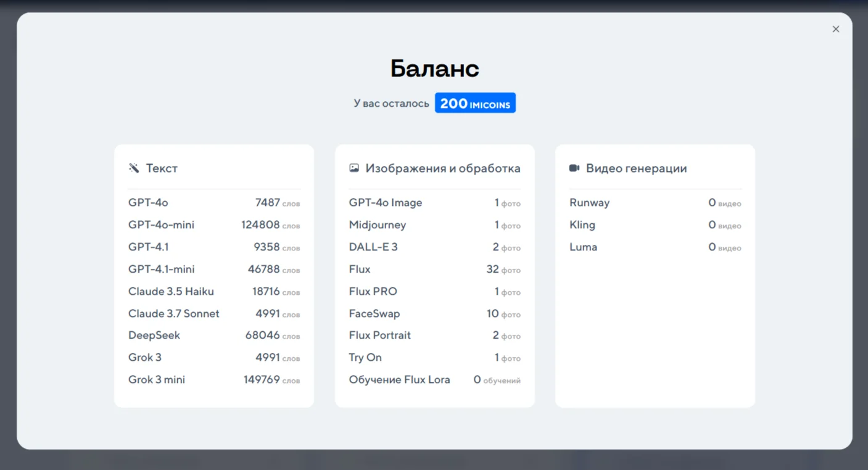The image size is (868, 470).
Task: Click the 149769 слов value
Action: (272, 380)
